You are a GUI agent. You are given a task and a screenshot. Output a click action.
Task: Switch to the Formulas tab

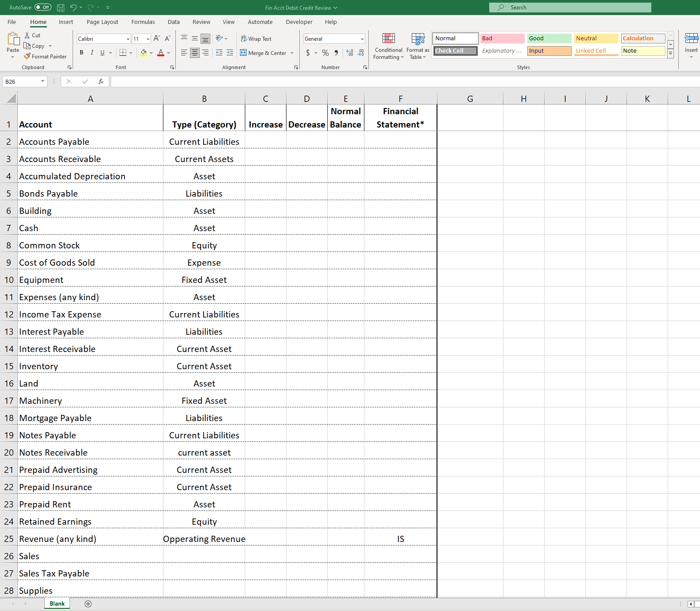[x=143, y=22]
